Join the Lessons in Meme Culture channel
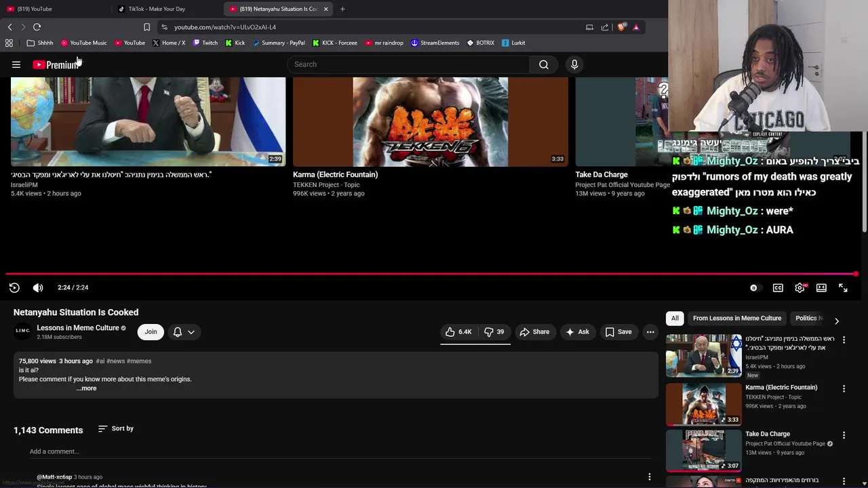 pos(151,332)
